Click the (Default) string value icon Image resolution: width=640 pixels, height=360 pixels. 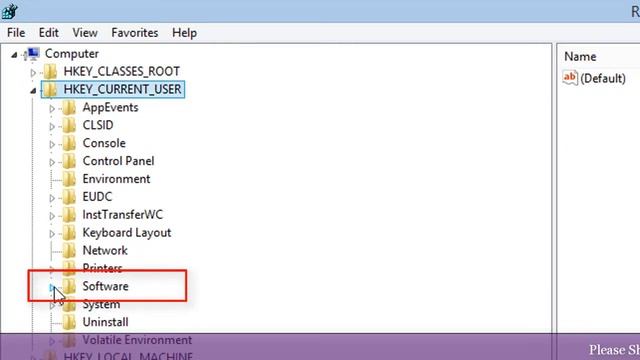570,78
